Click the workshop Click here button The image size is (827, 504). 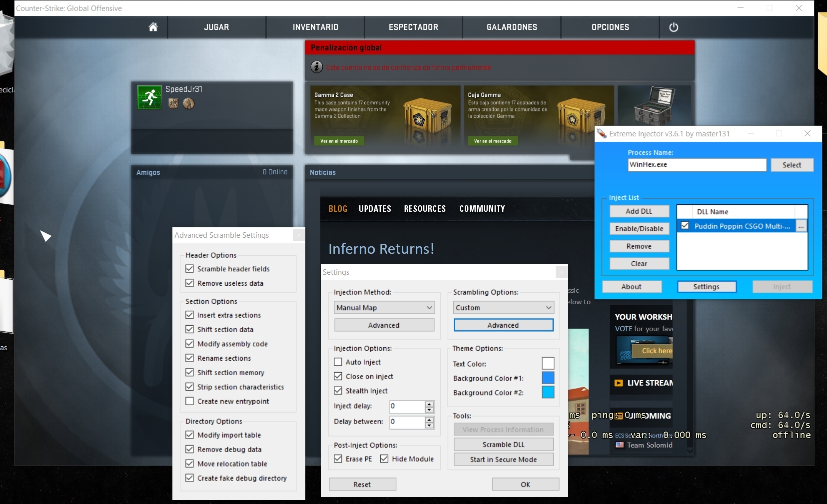coord(653,351)
